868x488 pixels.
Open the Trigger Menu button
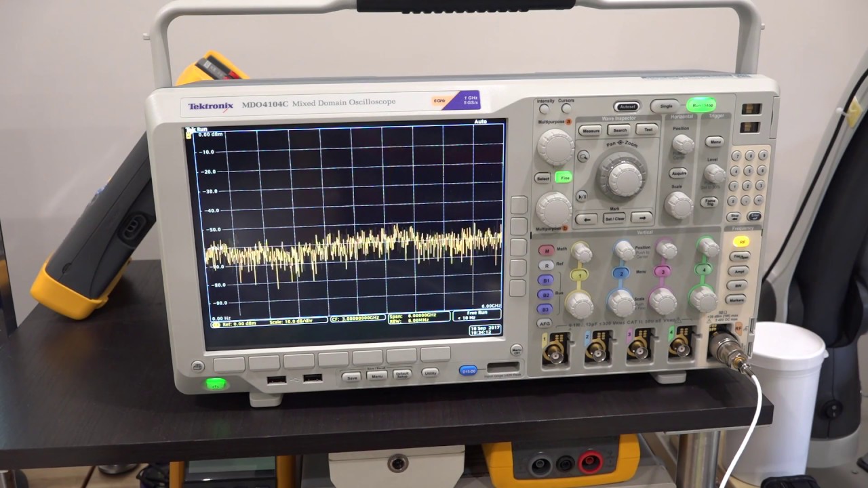tap(714, 142)
